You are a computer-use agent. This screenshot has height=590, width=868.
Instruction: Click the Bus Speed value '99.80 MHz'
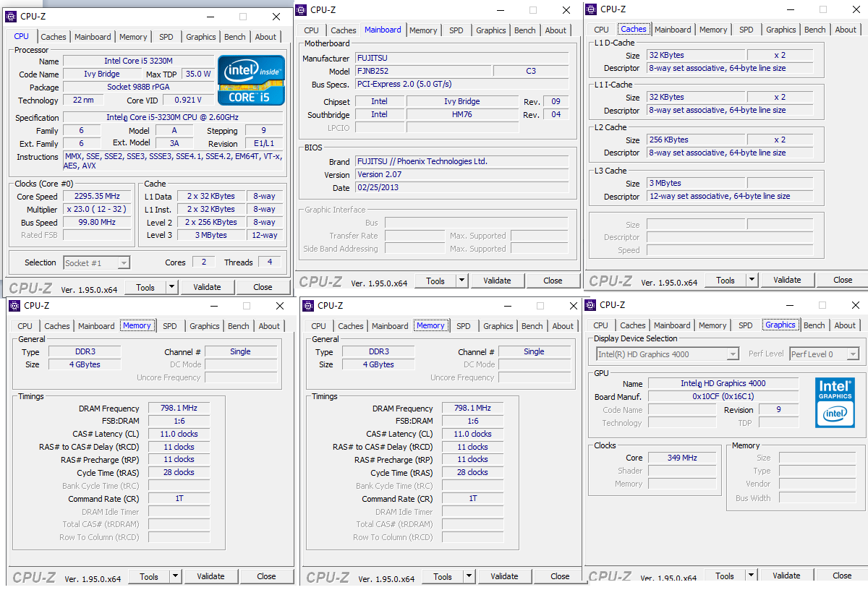[97, 223]
